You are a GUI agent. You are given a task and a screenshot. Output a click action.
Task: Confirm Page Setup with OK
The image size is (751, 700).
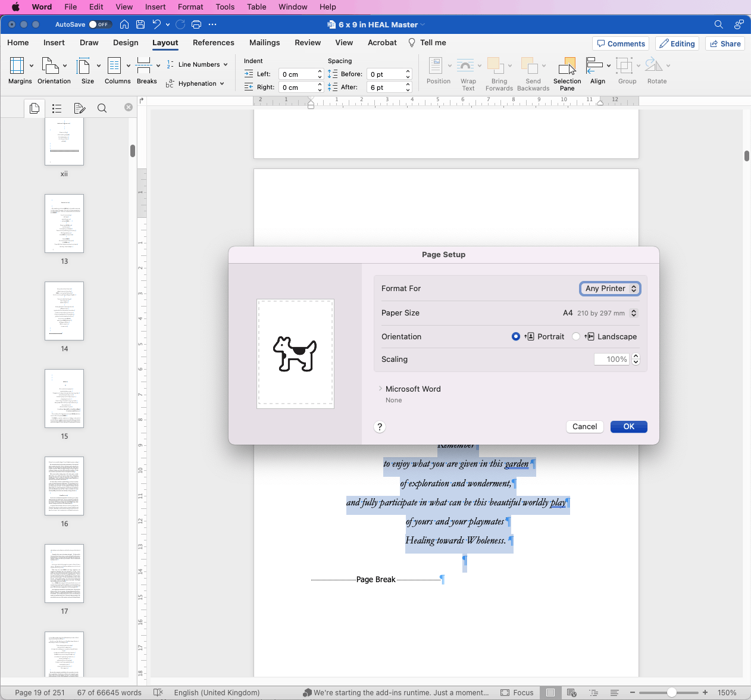tap(628, 426)
